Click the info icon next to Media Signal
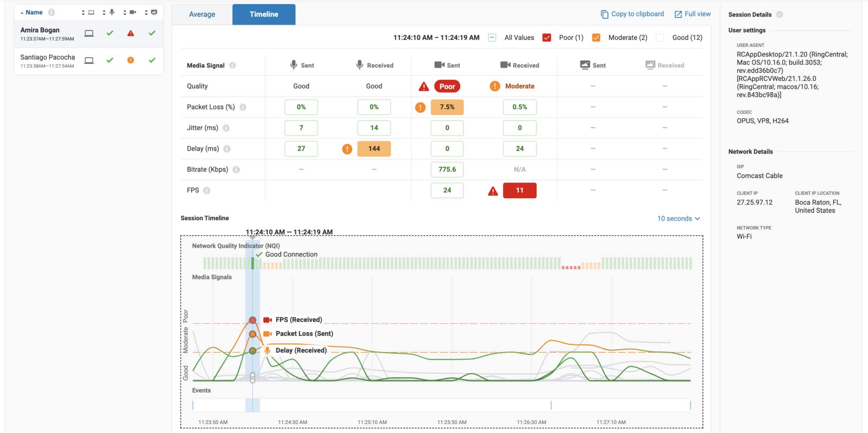The image size is (868, 433). (232, 65)
